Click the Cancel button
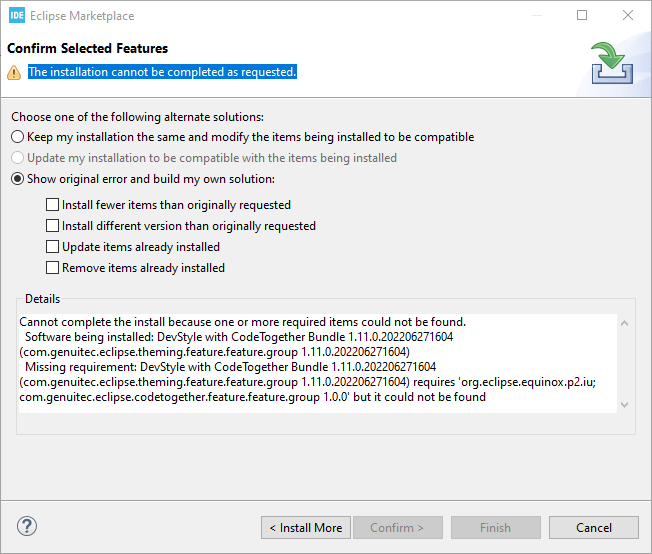Image resolution: width=652 pixels, height=554 pixels. [x=594, y=528]
